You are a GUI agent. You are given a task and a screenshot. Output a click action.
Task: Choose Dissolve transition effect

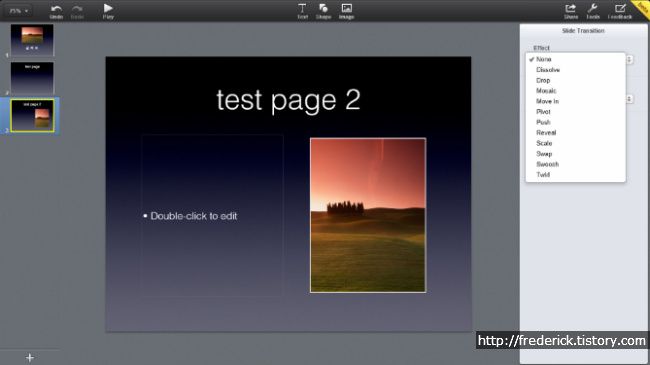575,70
